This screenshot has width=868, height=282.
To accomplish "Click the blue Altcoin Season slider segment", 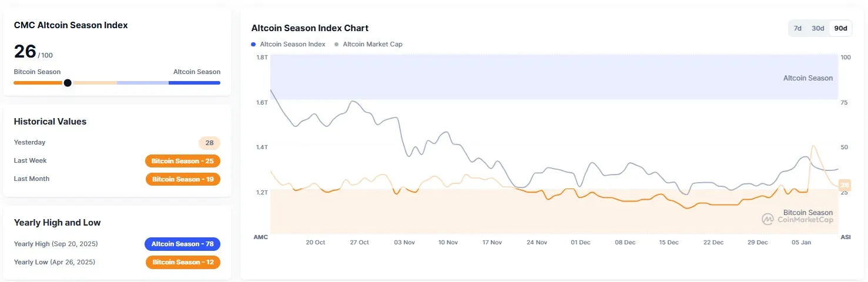I will click(194, 83).
